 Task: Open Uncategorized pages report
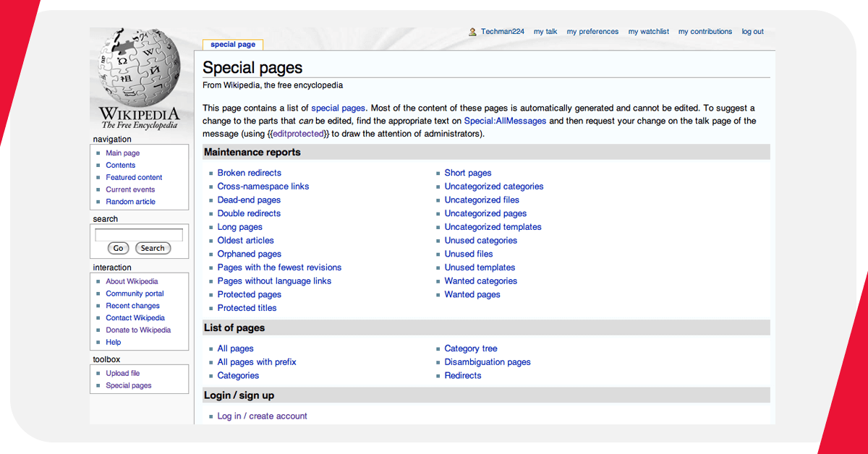(486, 214)
